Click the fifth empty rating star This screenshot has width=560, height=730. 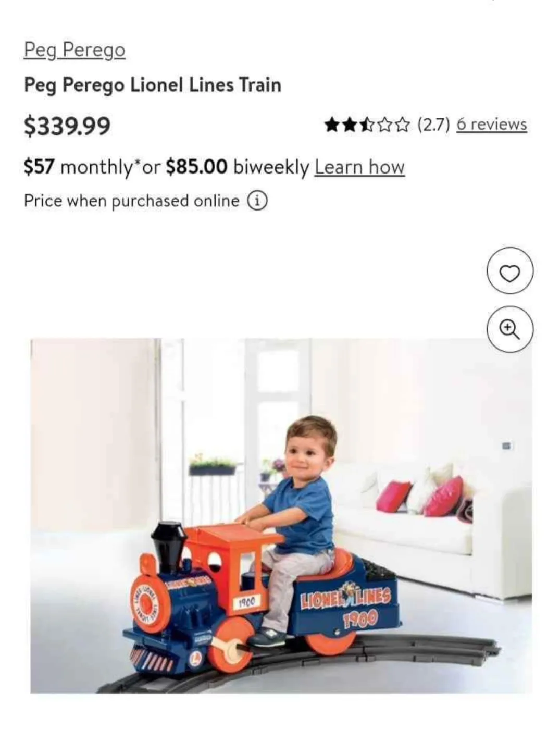402,125
